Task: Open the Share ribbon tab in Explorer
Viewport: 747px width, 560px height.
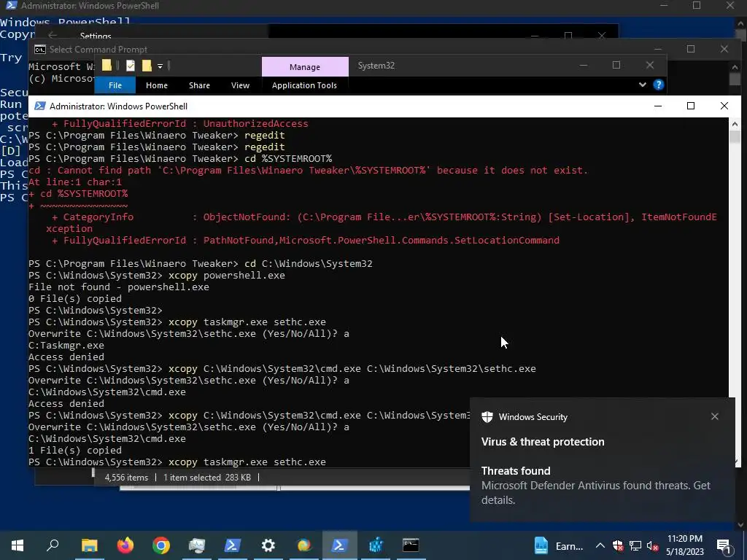Action: coord(199,85)
